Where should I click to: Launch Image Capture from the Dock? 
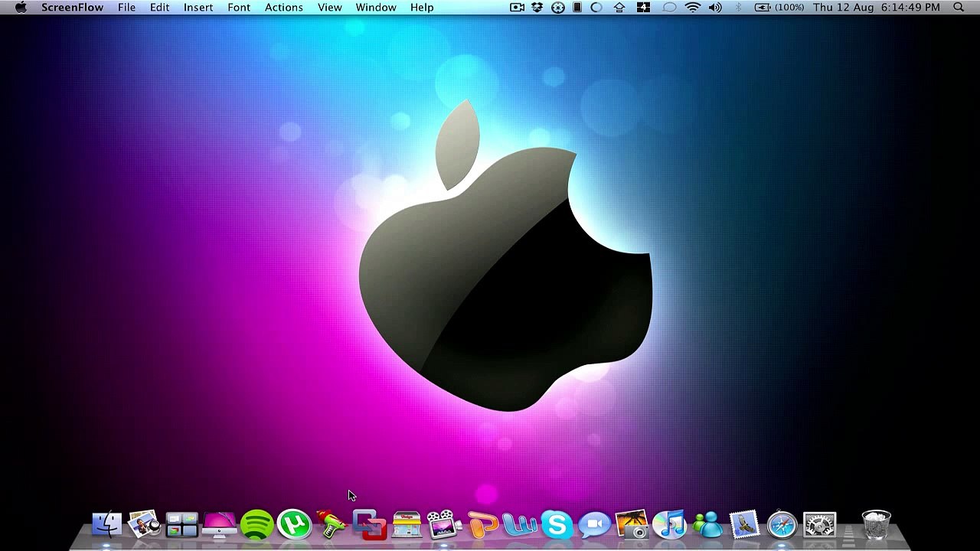click(632, 525)
